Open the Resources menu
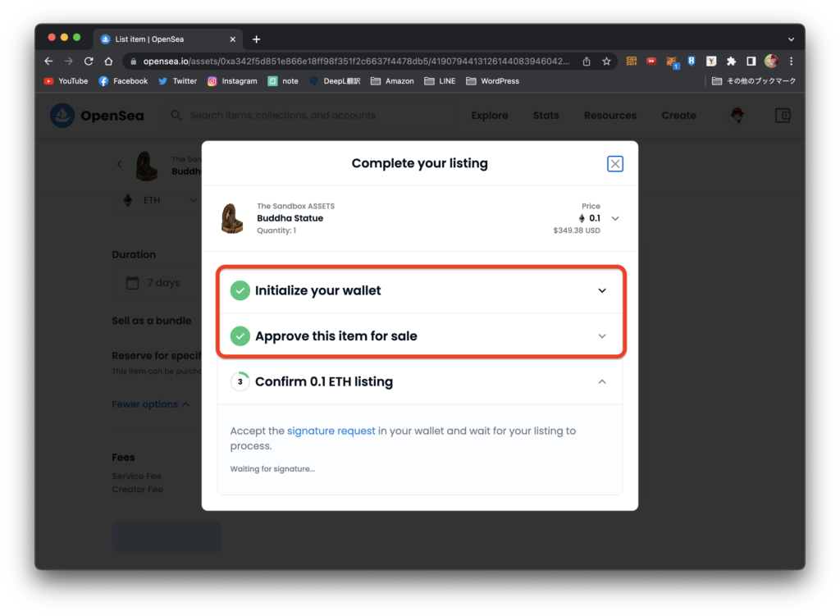The image size is (840, 616). click(x=610, y=115)
